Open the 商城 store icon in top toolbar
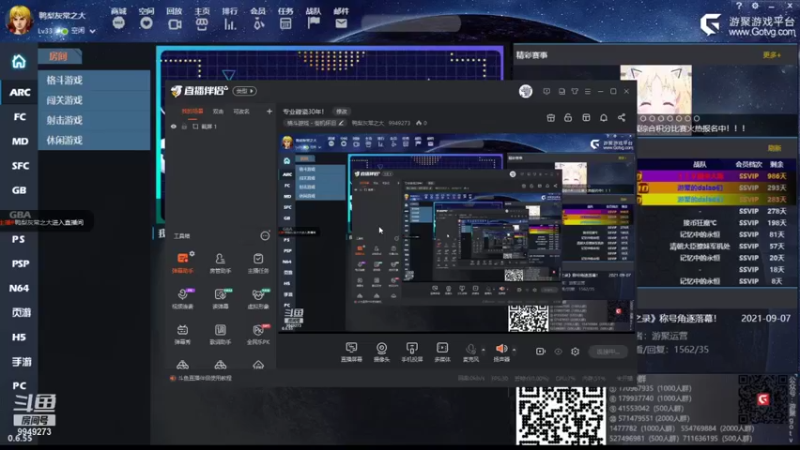 click(119, 23)
